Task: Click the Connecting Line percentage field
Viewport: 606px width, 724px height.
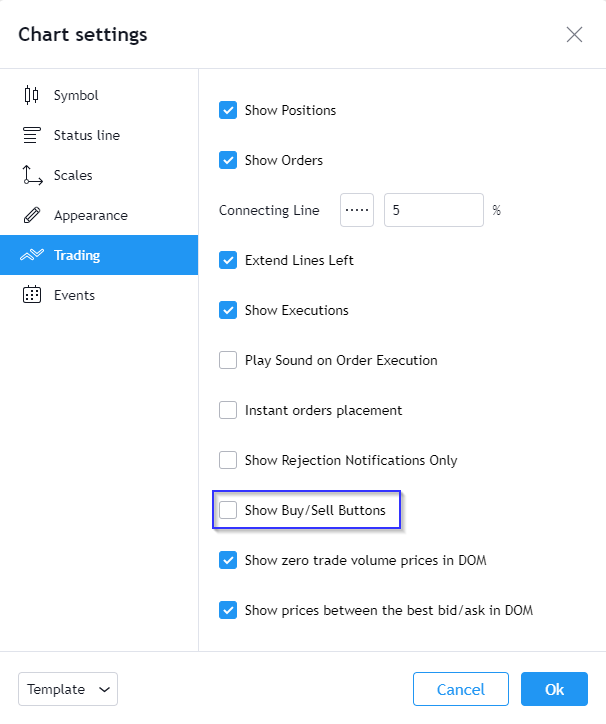Action: tap(434, 210)
